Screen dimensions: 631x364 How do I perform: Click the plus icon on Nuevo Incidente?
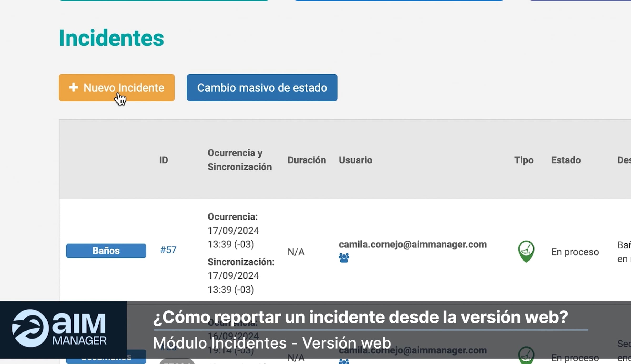(x=74, y=87)
